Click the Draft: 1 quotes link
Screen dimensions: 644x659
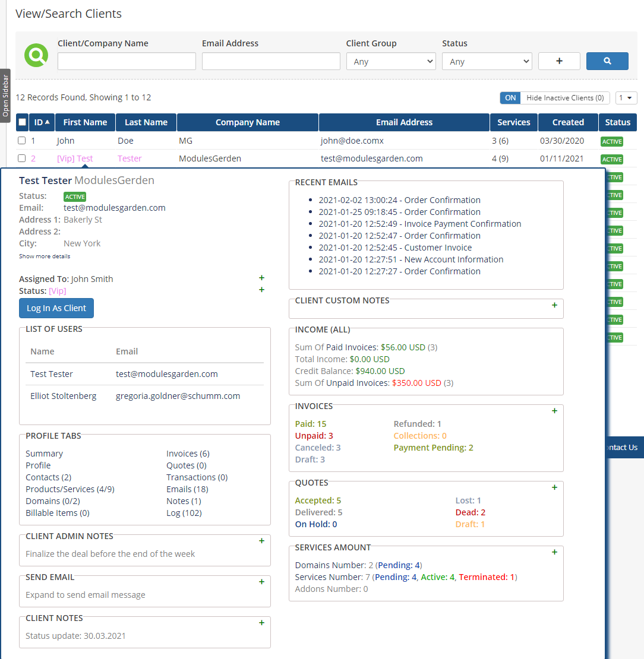[x=470, y=524]
